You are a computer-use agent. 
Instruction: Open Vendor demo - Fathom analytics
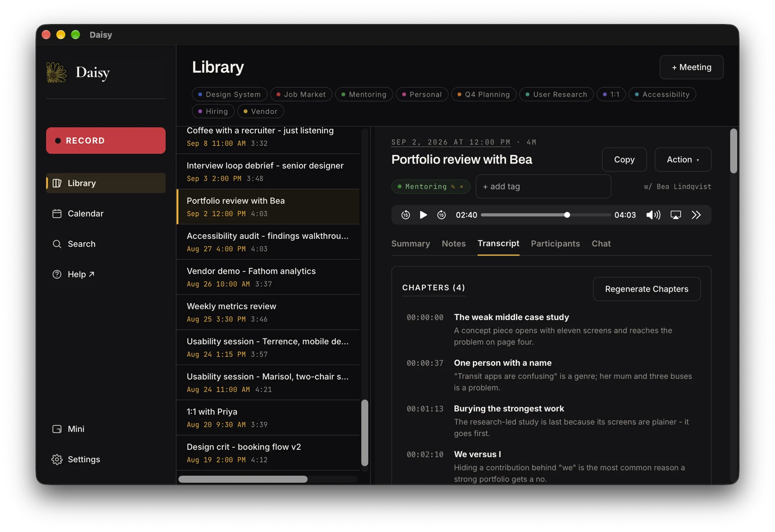point(268,277)
